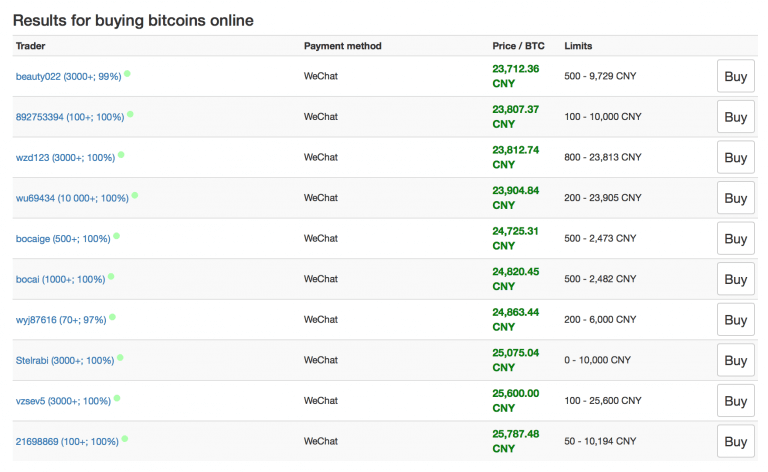The width and height of the screenshot is (768, 472).
Task: Open trader profile bocaige
Action: 63,239
